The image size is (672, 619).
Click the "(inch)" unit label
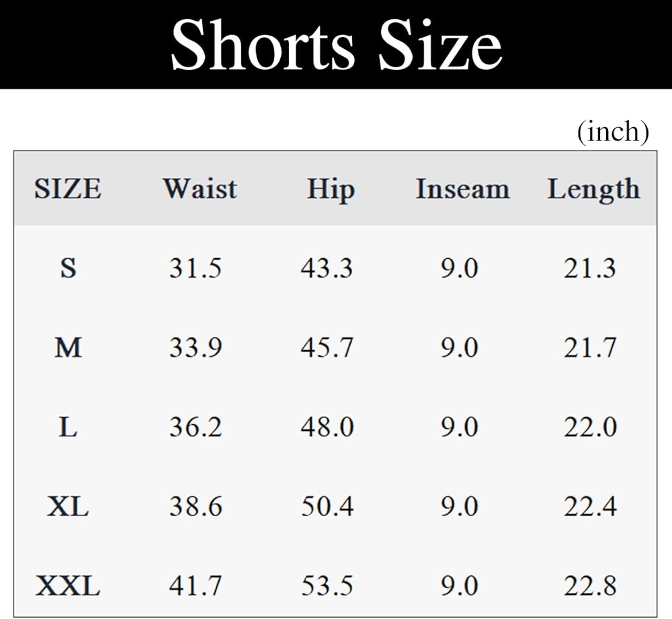tap(613, 132)
